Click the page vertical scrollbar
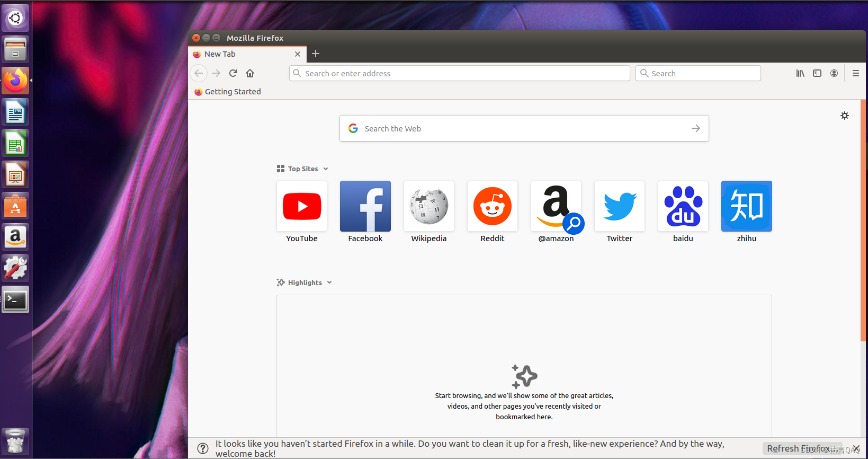This screenshot has width=868, height=459. [x=863, y=220]
